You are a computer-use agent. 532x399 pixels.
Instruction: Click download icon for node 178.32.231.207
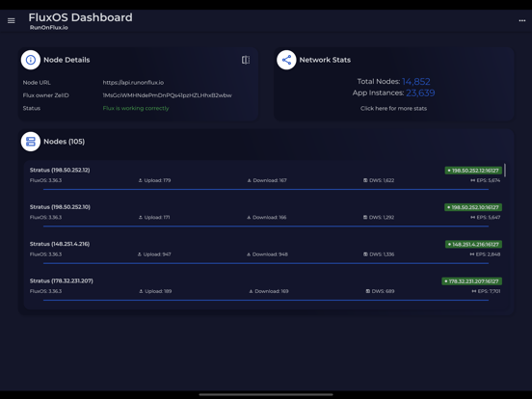(251, 291)
